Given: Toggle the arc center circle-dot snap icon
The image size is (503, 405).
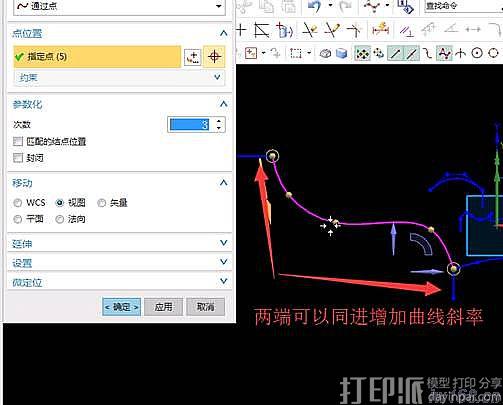Looking at the screenshot, I should pyautogui.click(x=477, y=53).
